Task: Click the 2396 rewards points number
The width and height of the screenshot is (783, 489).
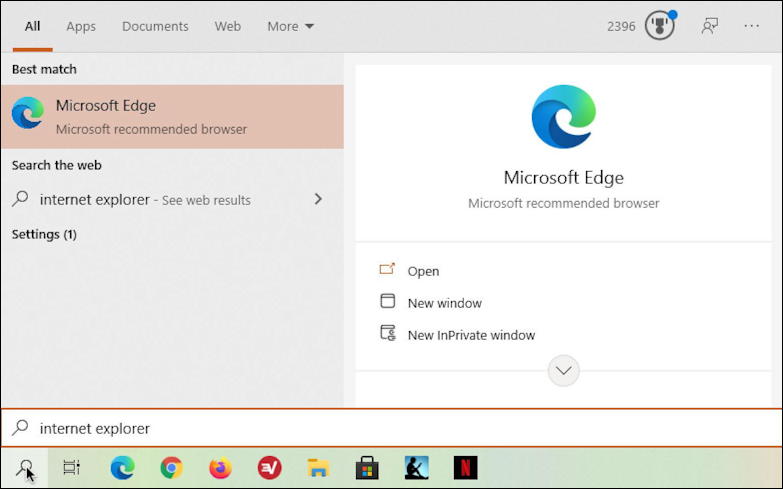Action: 621,26
